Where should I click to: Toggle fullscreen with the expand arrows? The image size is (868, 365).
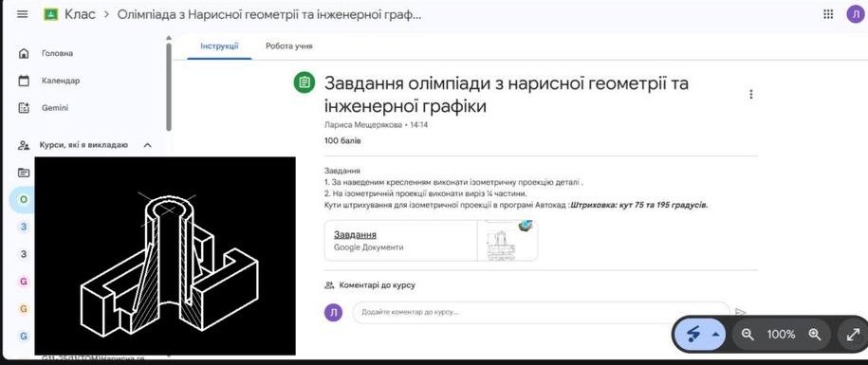853,334
